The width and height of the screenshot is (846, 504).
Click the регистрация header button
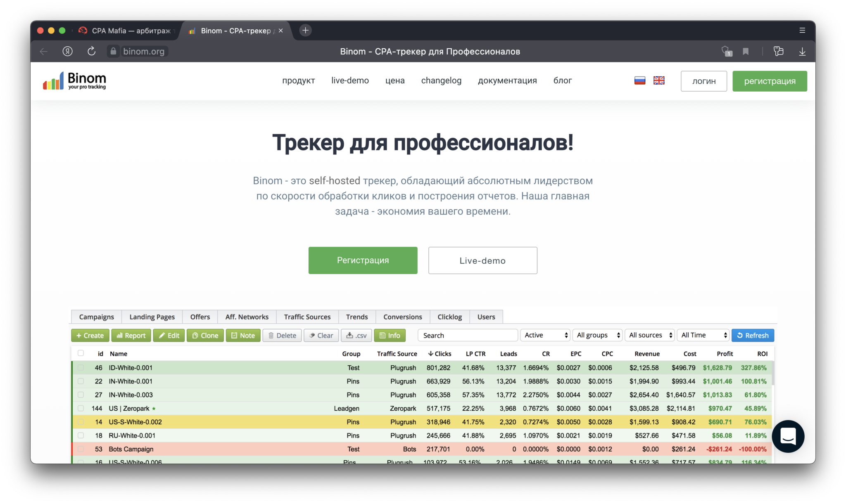pos(770,81)
